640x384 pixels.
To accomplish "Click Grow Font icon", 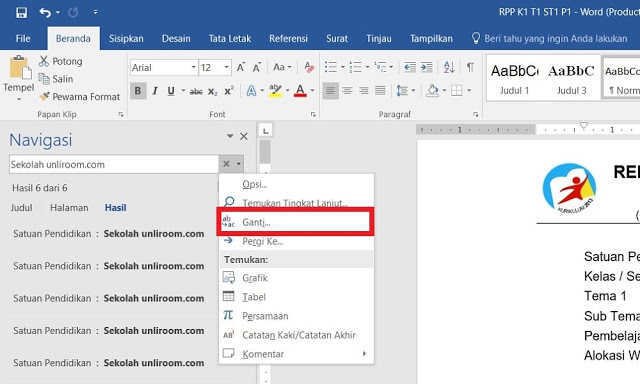I will coord(241,67).
